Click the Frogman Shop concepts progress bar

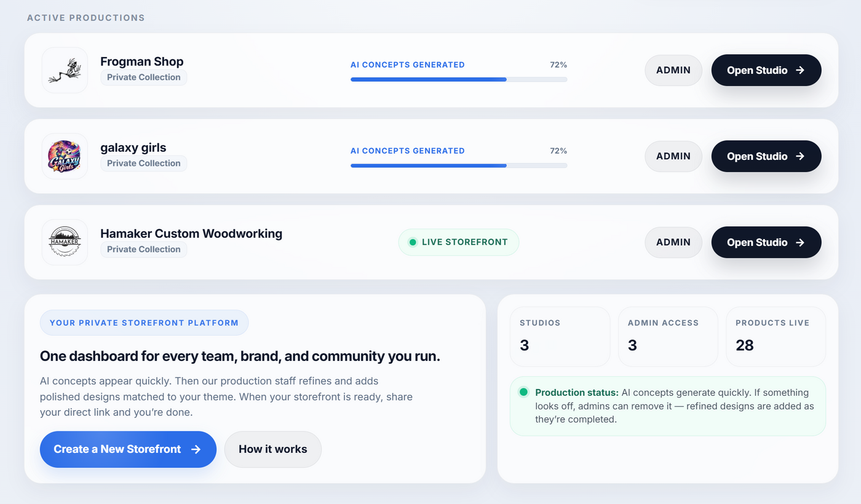458,79
